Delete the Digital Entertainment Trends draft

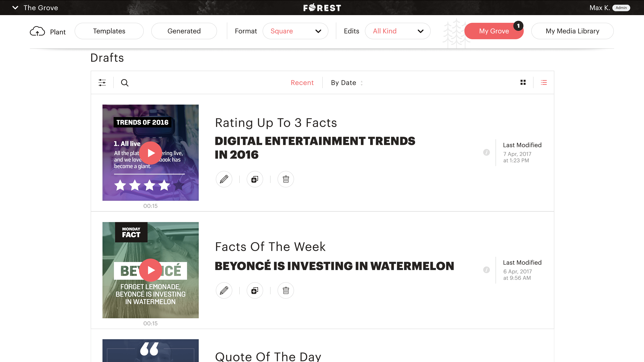(x=286, y=179)
